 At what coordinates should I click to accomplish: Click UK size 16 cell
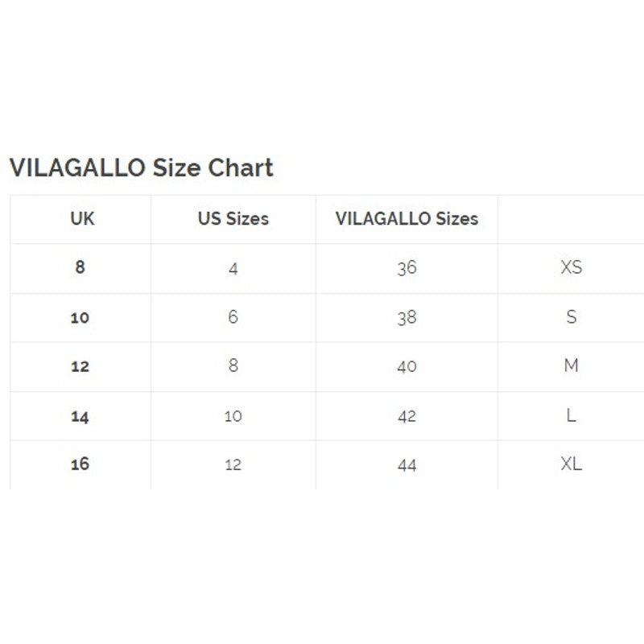tap(80, 464)
